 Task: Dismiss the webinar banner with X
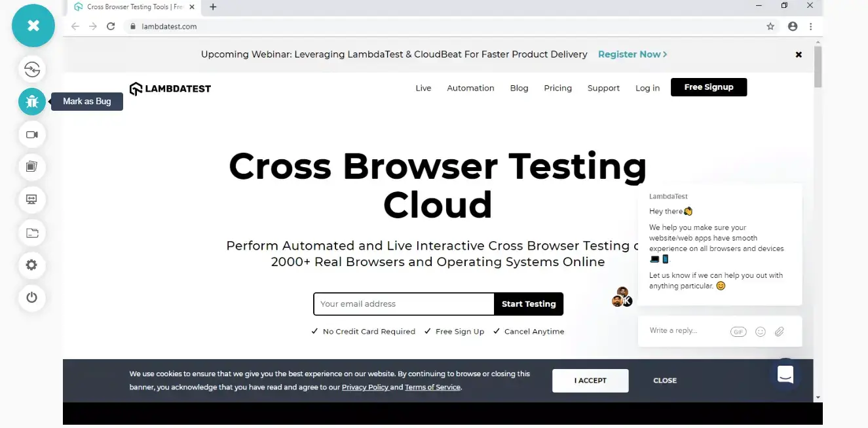click(x=799, y=55)
